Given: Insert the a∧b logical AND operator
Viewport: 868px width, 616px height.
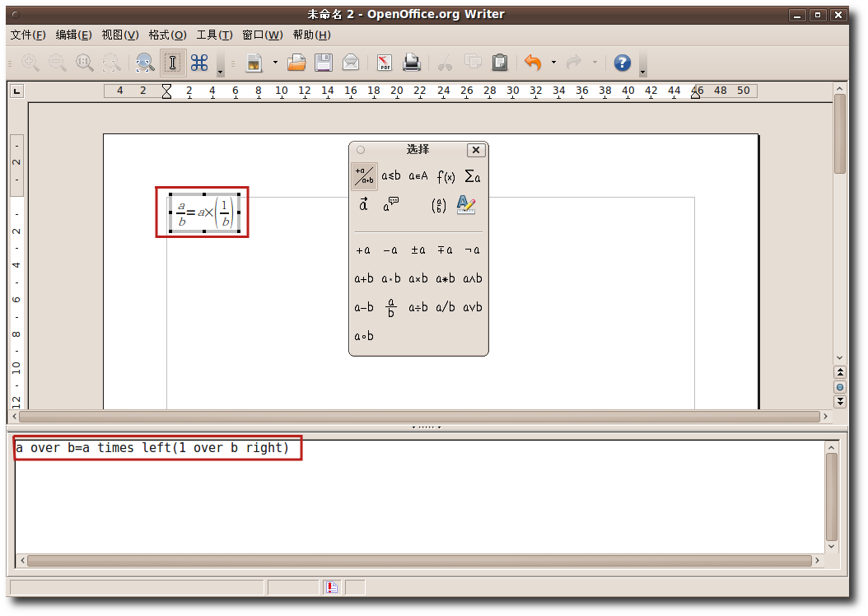Looking at the screenshot, I should 472,278.
